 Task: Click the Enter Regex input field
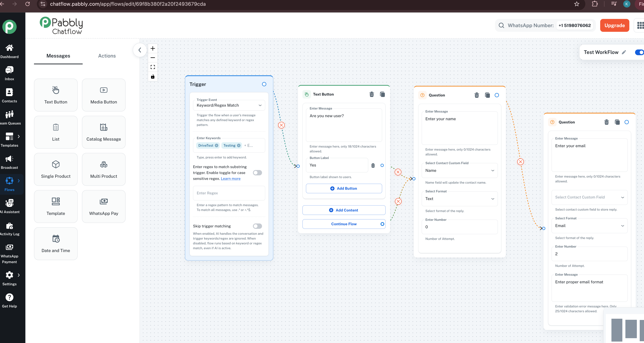(229, 193)
